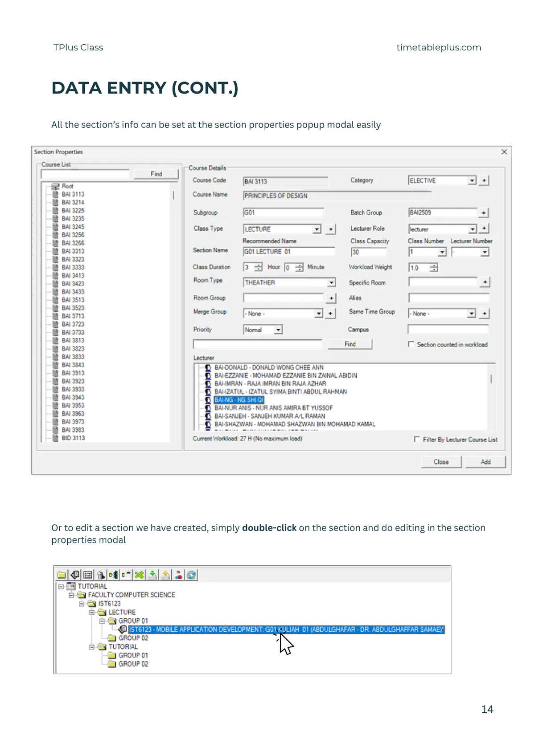Select BAI 3313 in the Course List
This screenshot has height=756, width=535.
[x=73, y=251]
